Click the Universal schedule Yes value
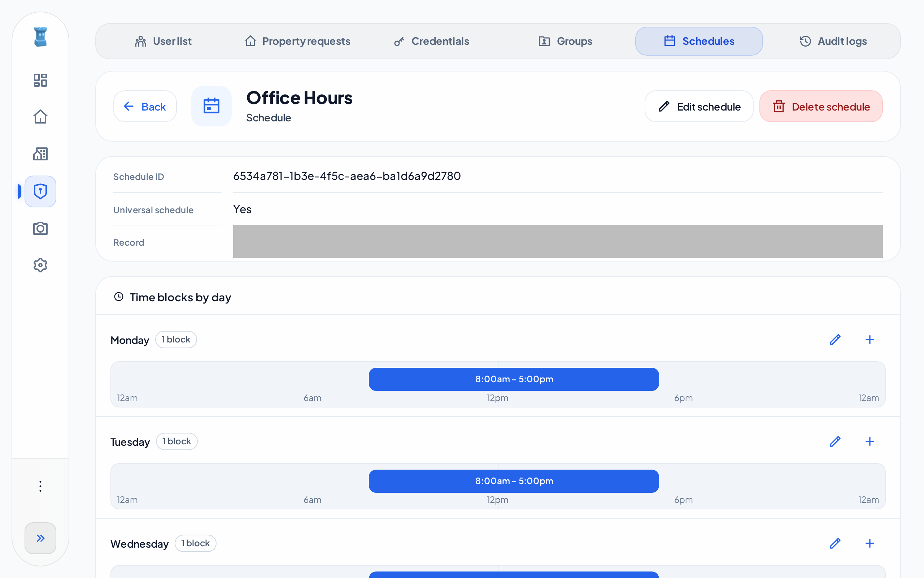This screenshot has width=924, height=578. [242, 209]
